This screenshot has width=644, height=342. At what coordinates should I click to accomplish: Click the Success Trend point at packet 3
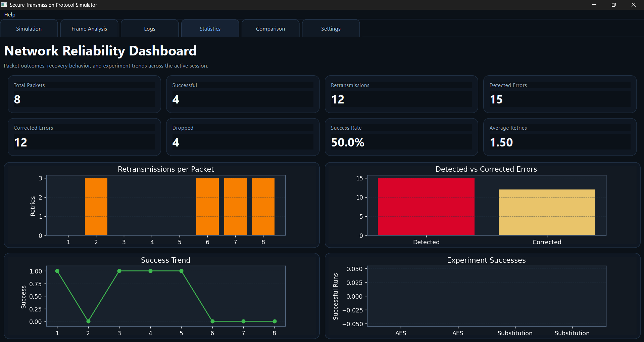tap(119, 271)
